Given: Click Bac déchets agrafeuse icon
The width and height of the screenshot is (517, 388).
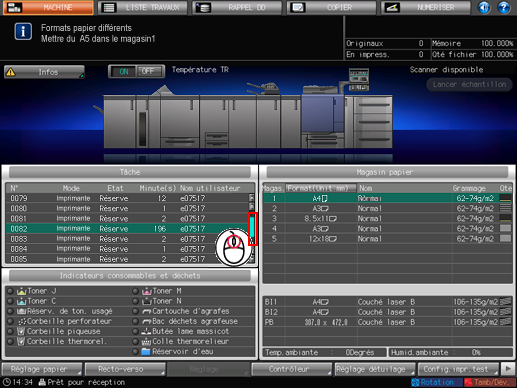Looking at the screenshot, I should coord(147,321).
